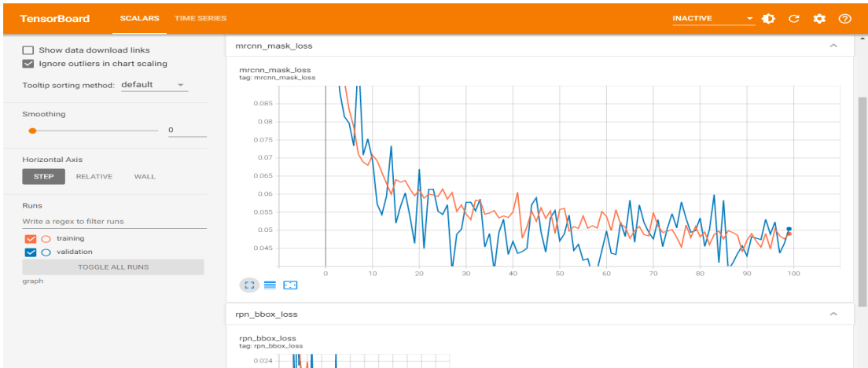Reload data using the refresh icon
Screen dimensions: 868x368
point(793,19)
